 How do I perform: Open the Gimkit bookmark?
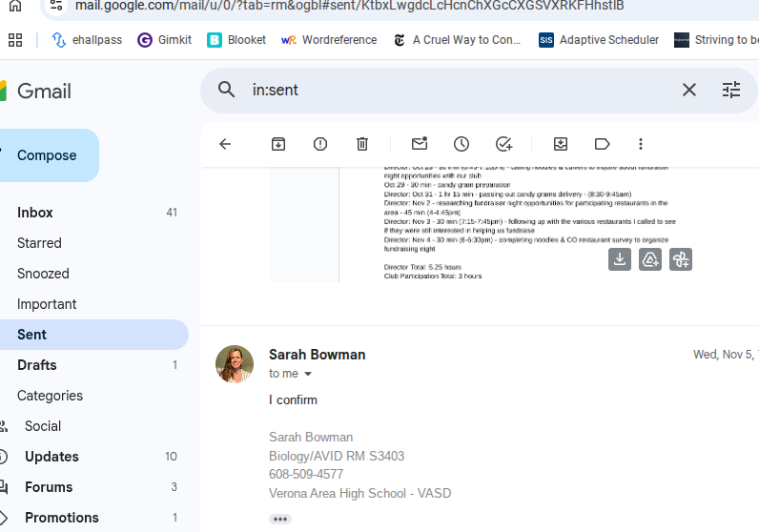pos(165,40)
